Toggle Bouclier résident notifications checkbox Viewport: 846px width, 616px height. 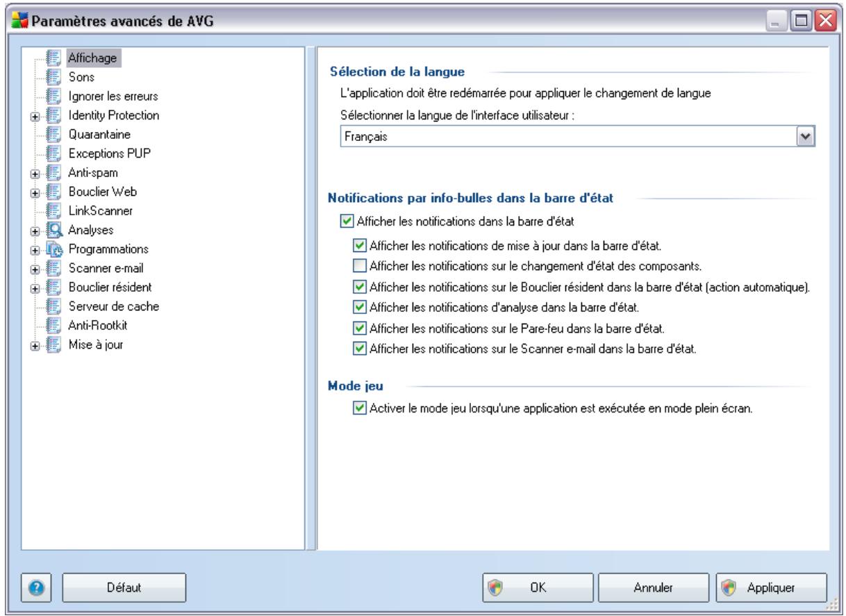(x=359, y=285)
